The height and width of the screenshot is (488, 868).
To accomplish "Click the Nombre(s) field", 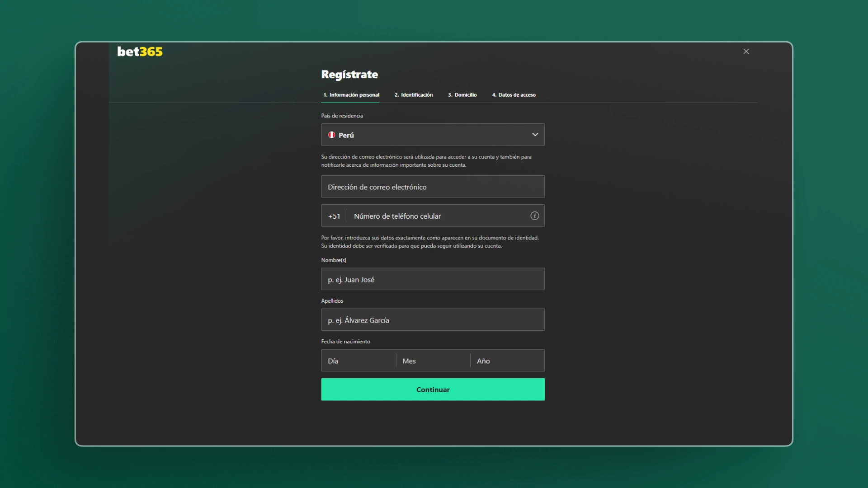I will [433, 279].
